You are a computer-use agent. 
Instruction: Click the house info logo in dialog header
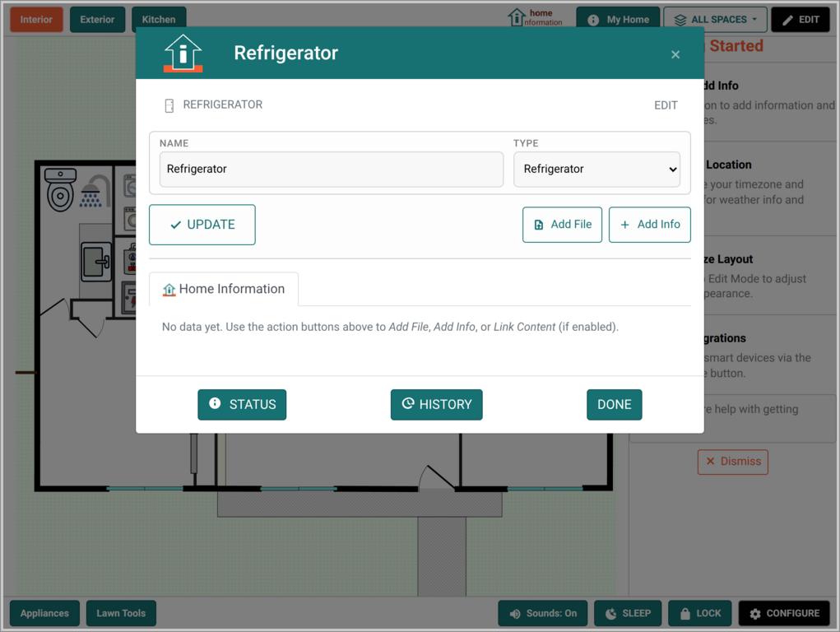183,53
